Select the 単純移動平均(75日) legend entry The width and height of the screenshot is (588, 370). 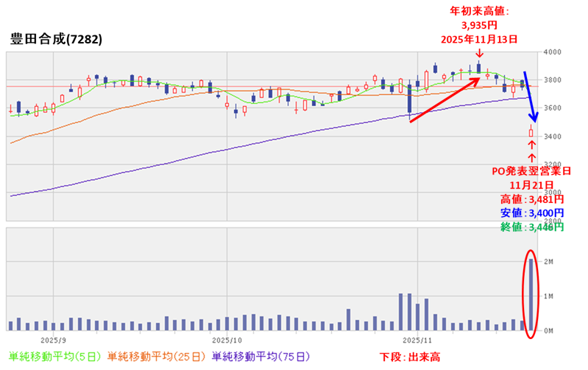(263, 357)
